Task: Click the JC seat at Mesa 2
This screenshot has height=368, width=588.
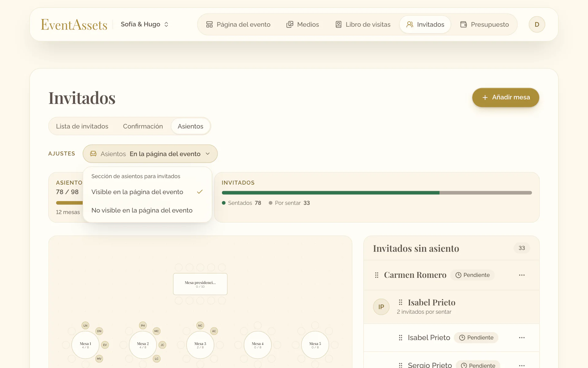Action: tap(162, 345)
